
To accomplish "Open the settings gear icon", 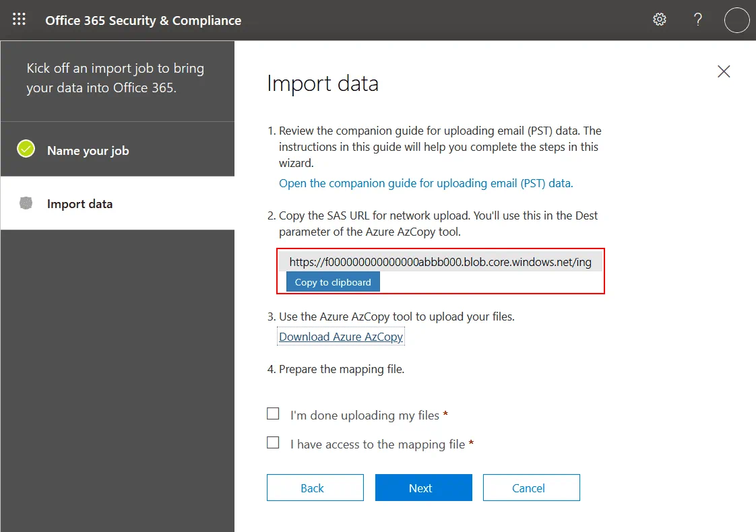I will [x=660, y=20].
